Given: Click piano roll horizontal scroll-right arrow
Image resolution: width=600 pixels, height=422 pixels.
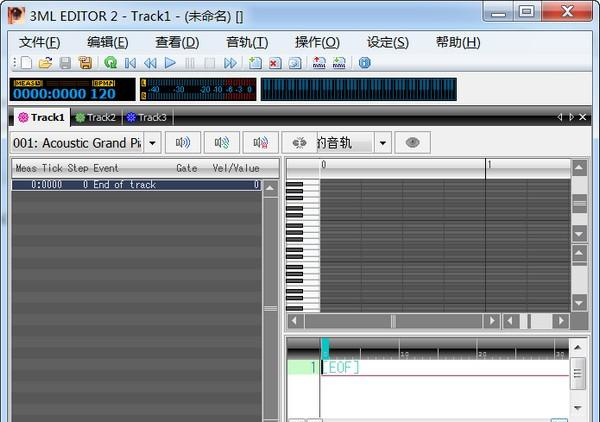Looking at the screenshot, I should tap(491, 321).
